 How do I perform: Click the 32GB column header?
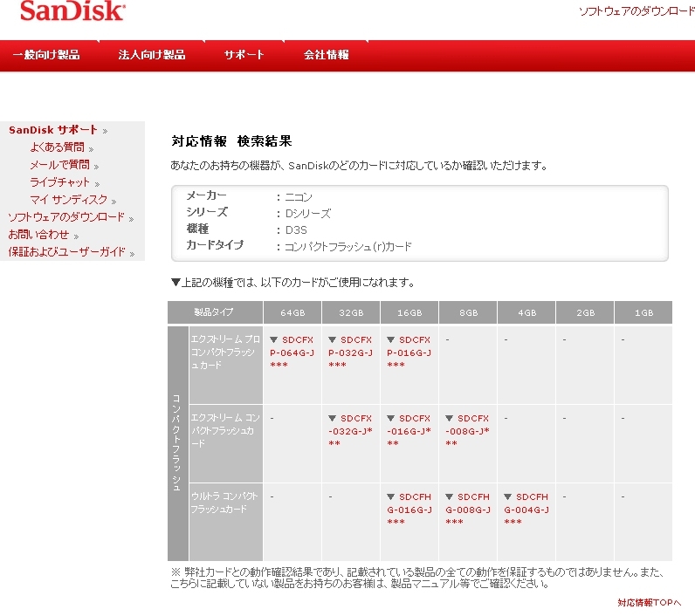coord(351,312)
